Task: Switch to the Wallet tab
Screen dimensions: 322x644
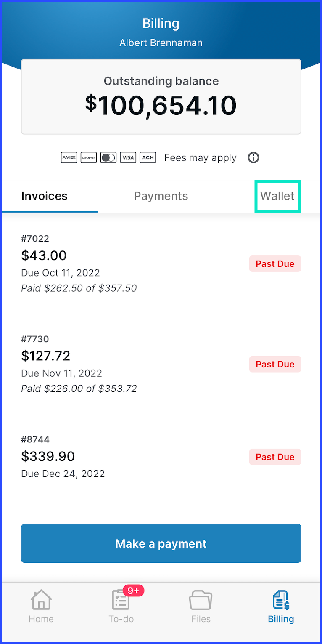Action: click(277, 196)
